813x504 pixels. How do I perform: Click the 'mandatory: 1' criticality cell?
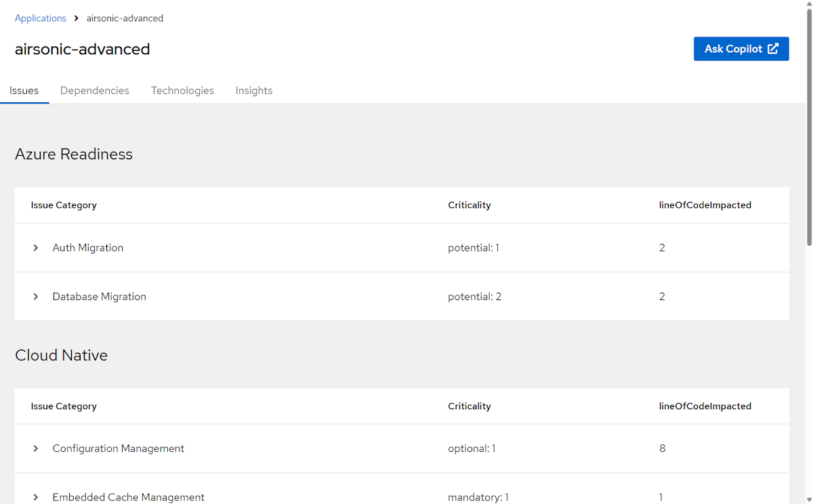click(478, 497)
